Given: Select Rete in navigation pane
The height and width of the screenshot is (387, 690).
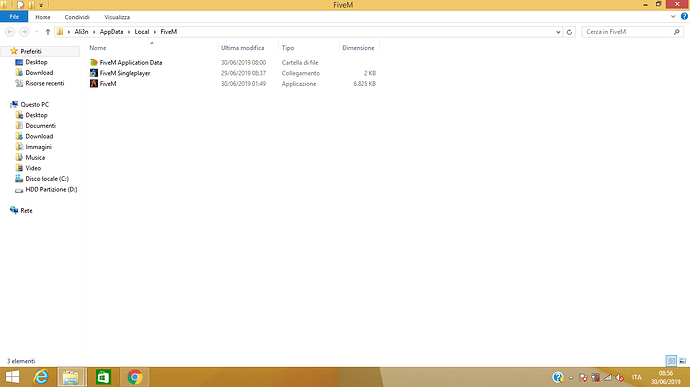Looking at the screenshot, I should click(x=26, y=210).
